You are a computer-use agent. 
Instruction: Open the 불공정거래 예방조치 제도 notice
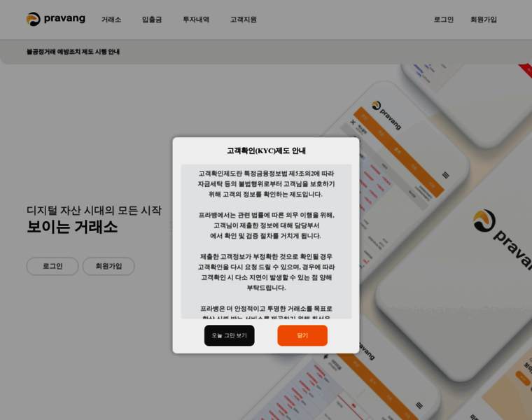coord(73,52)
